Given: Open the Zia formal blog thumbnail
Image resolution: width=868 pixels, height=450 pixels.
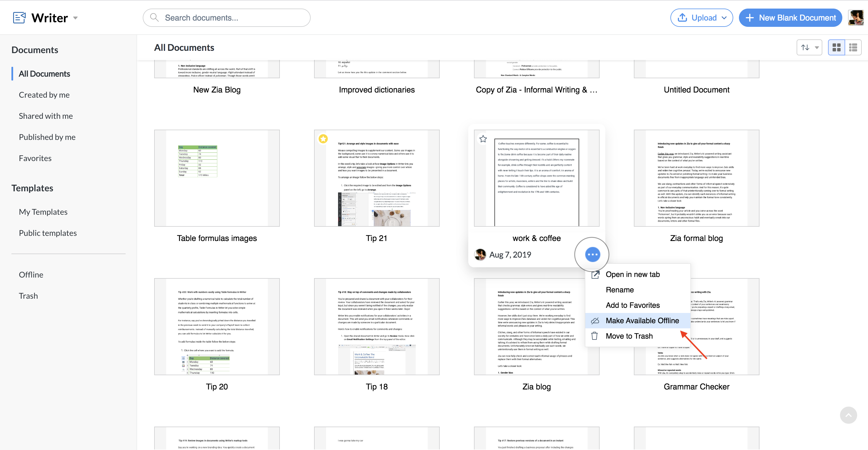Looking at the screenshot, I should click(x=696, y=178).
